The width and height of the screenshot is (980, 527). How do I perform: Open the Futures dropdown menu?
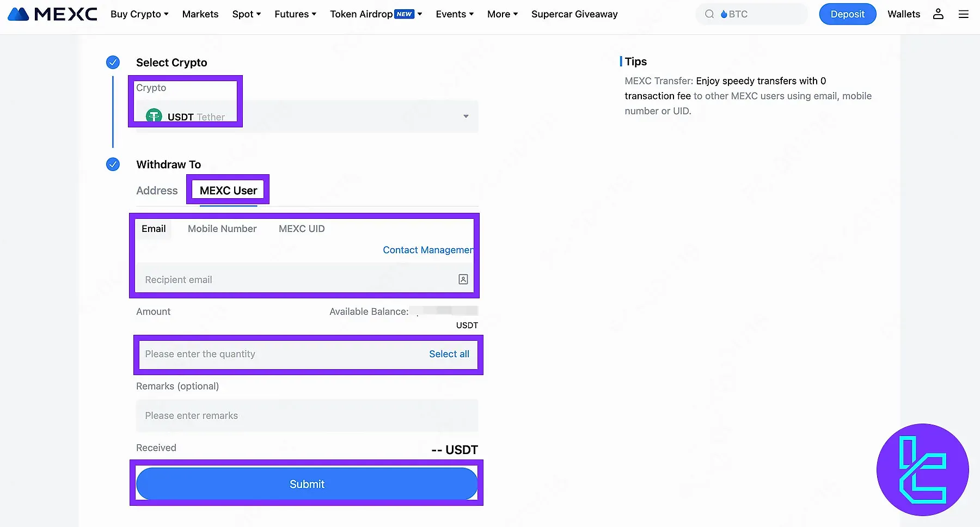295,14
